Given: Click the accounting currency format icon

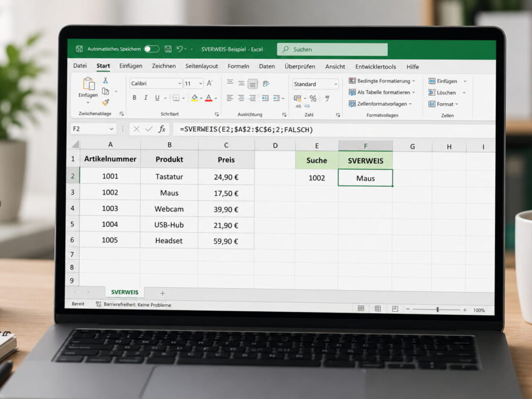Looking at the screenshot, I should pos(297,99).
